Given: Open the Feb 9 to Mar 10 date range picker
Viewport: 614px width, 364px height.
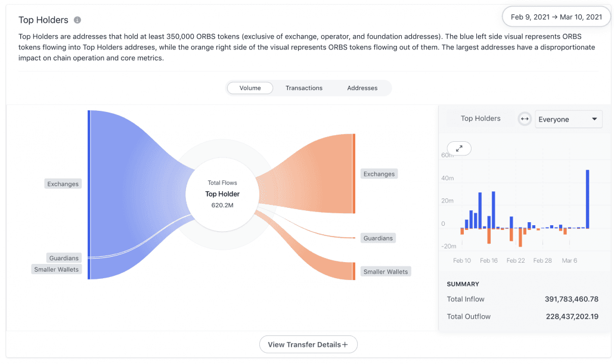Looking at the screenshot, I should pos(556,17).
